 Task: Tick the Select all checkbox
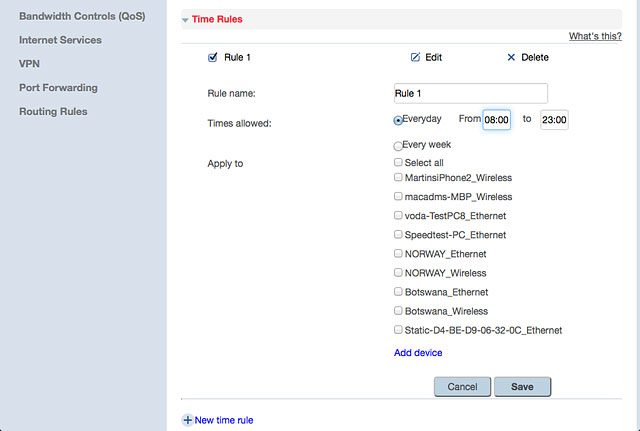[398, 162]
